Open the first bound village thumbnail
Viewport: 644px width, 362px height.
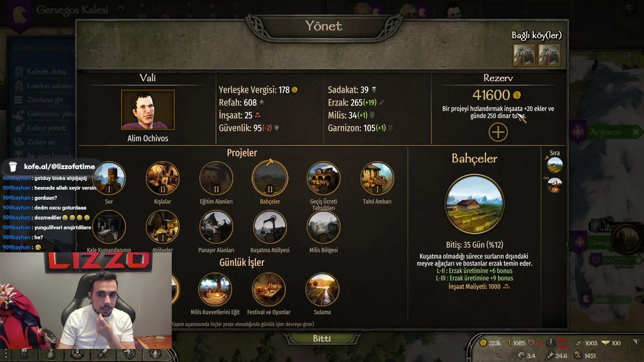click(524, 55)
